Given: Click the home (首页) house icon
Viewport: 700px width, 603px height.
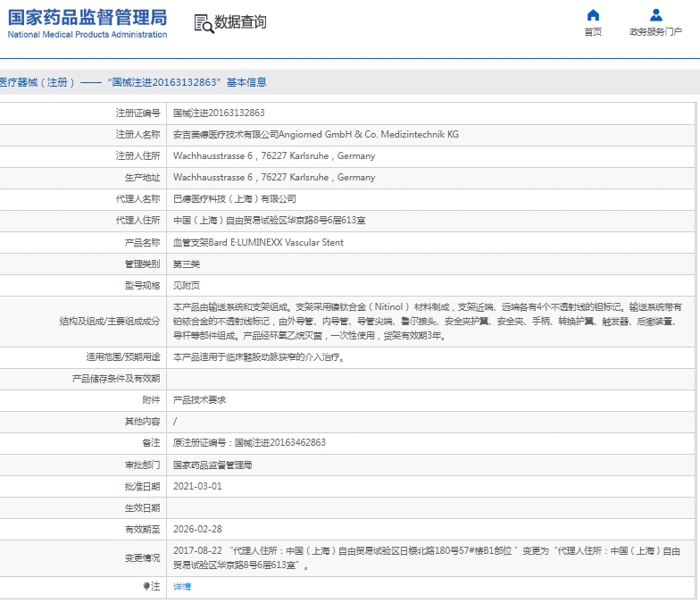Looking at the screenshot, I should [593, 15].
